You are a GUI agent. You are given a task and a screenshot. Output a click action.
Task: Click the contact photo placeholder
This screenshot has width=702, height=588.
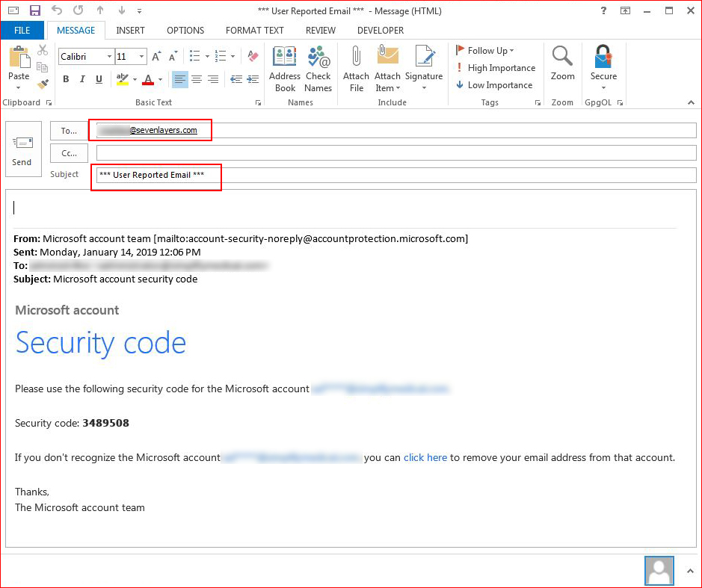coord(659,571)
